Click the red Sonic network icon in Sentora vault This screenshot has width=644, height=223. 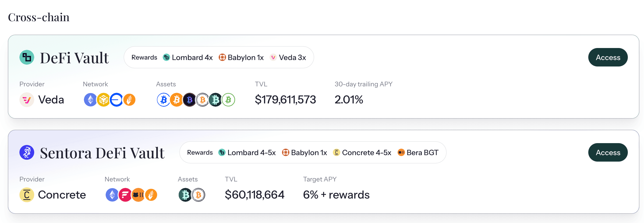point(125,195)
